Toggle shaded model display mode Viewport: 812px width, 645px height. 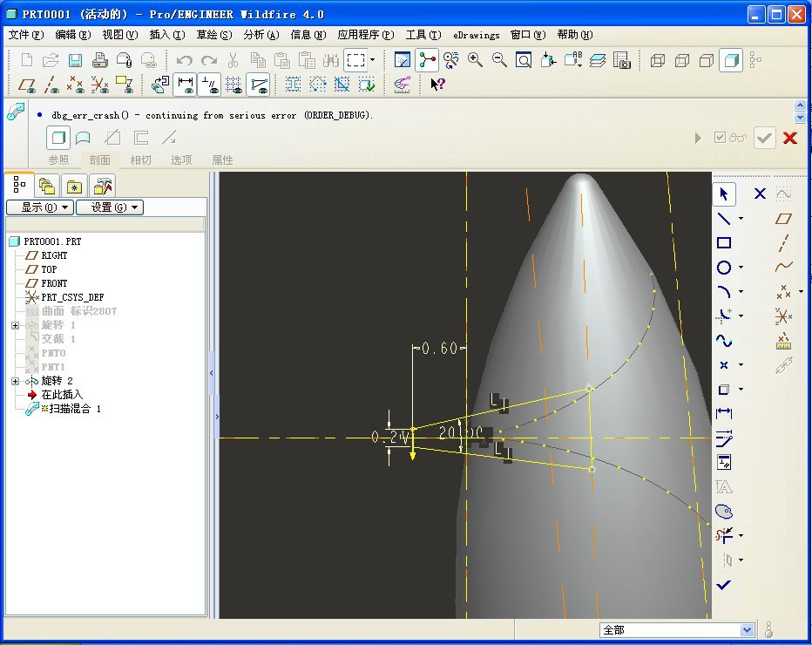730,60
